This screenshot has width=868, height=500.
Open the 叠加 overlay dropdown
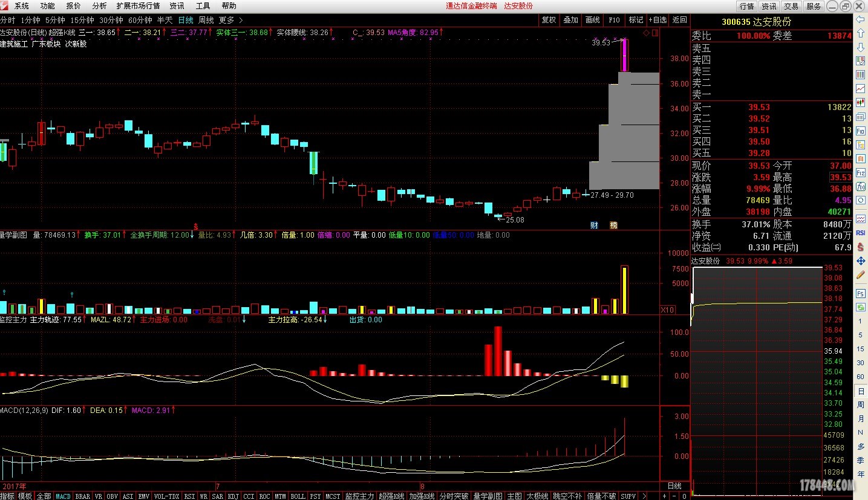[570, 20]
